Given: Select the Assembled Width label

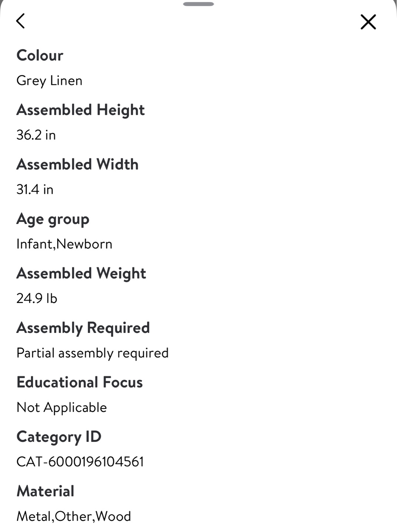Looking at the screenshot, I should 78,164.
